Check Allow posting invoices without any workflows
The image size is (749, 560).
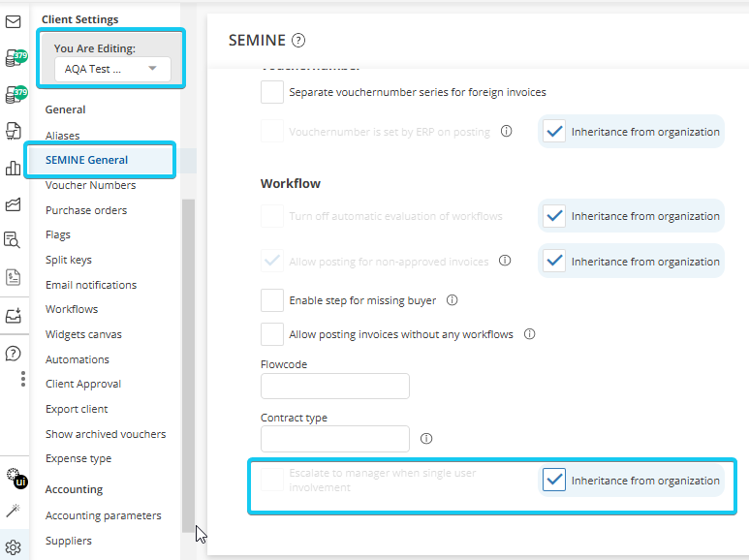tap(272, 334)
